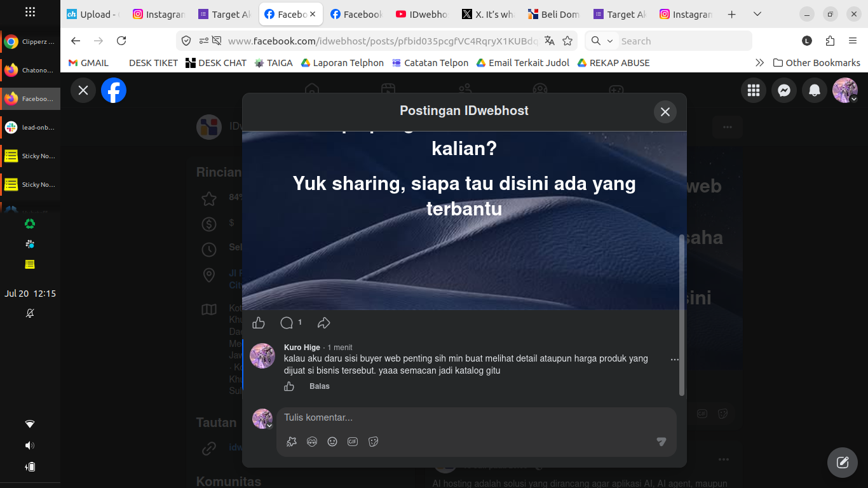Open a new browser tab
This screenshot has height=488, width=868.
(x=732, y=14)
